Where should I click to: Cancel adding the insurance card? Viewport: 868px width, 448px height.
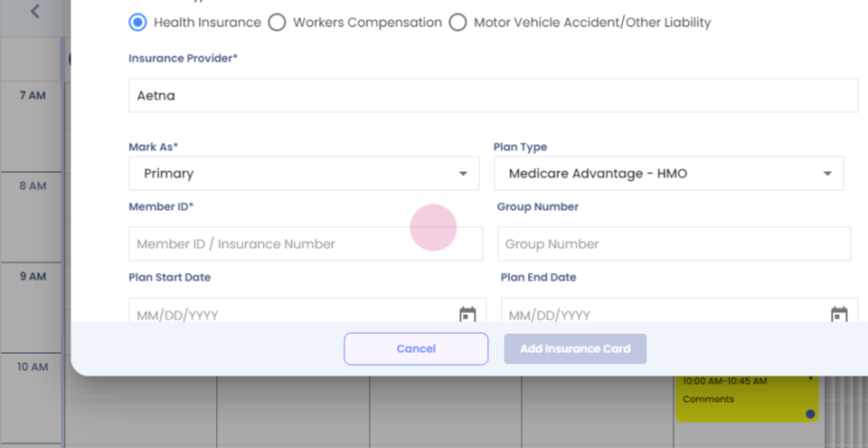[416, 348]
